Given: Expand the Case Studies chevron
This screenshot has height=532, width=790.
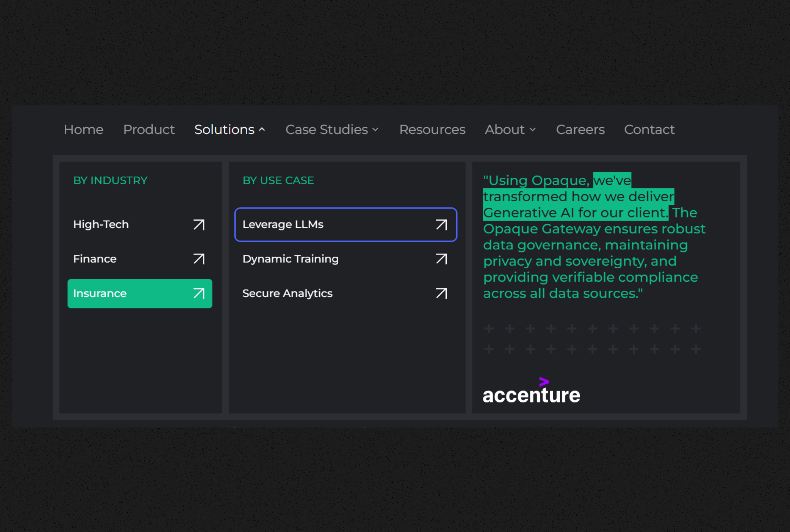Looking at the screenshot, I should pyautogui.click(x=375, y=130).
